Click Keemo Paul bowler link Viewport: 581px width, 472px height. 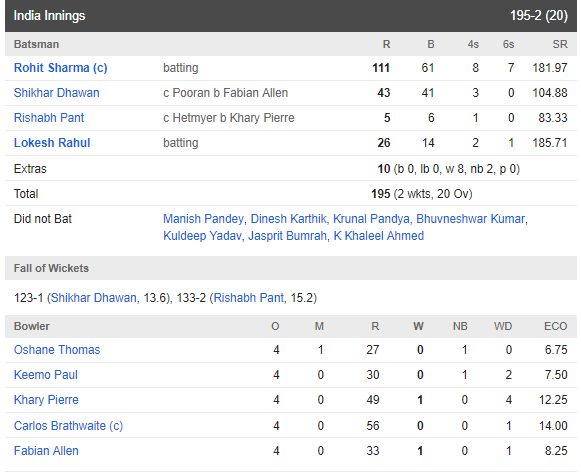46,375
